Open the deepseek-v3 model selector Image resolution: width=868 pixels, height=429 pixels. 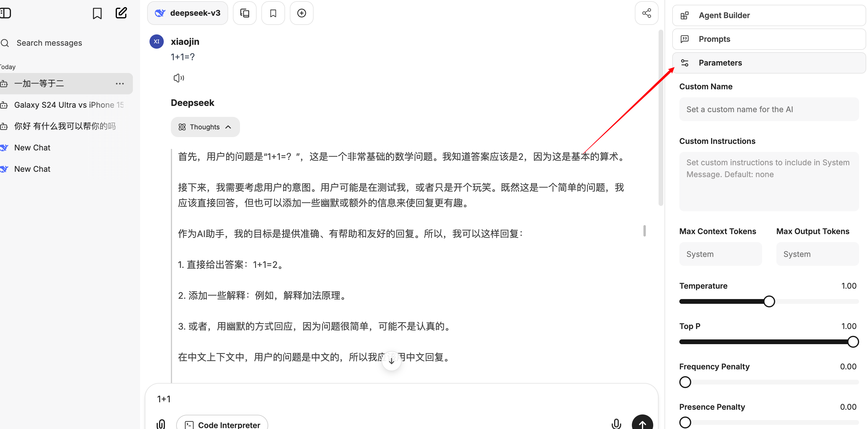point(188,13)
